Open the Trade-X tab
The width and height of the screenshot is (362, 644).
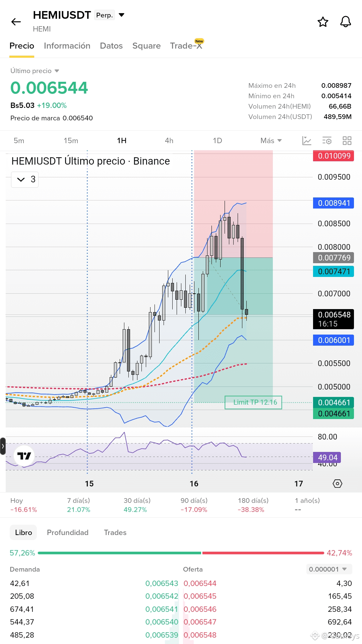186,45
